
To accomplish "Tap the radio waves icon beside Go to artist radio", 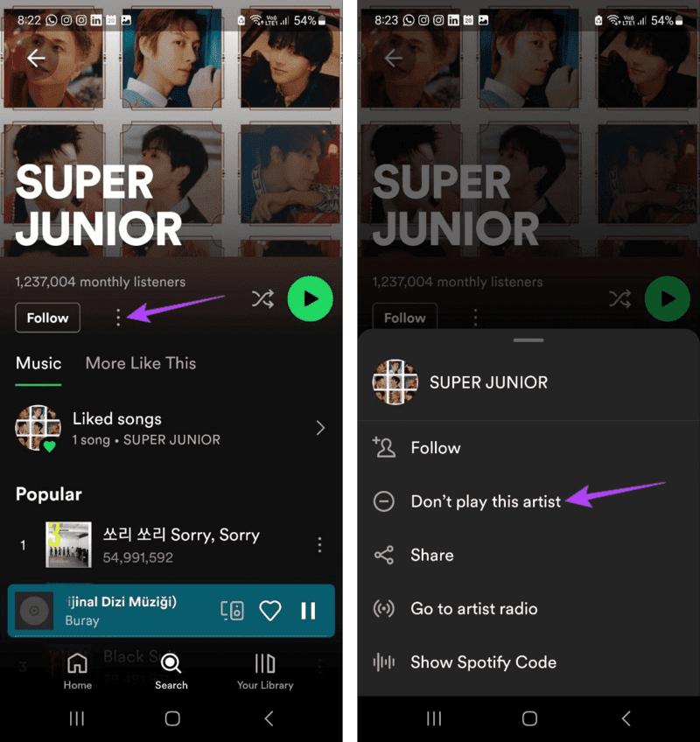I will tap(384, 608).
